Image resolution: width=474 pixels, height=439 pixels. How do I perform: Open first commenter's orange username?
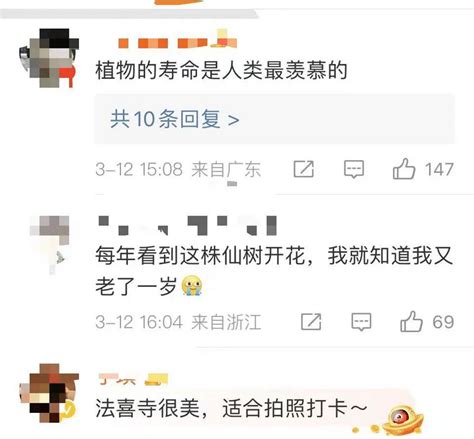pyautogui.click(x=177, y=41)
